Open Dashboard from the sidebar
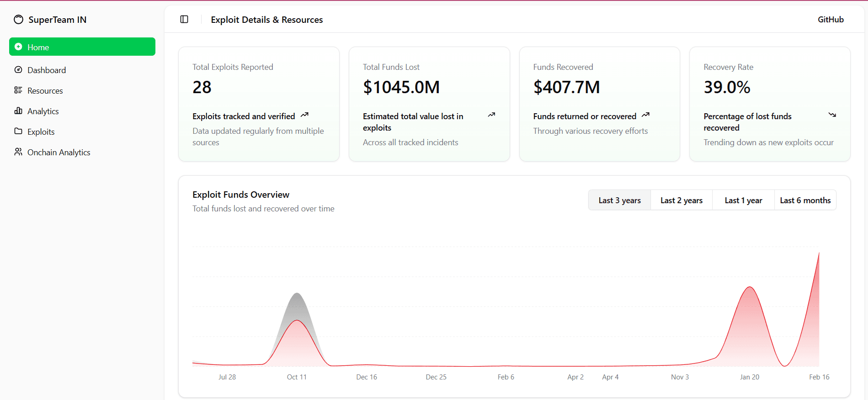Image resolution: width=868 pixels, height=400 pixels. pyautogui.click(x=82, y=70)
